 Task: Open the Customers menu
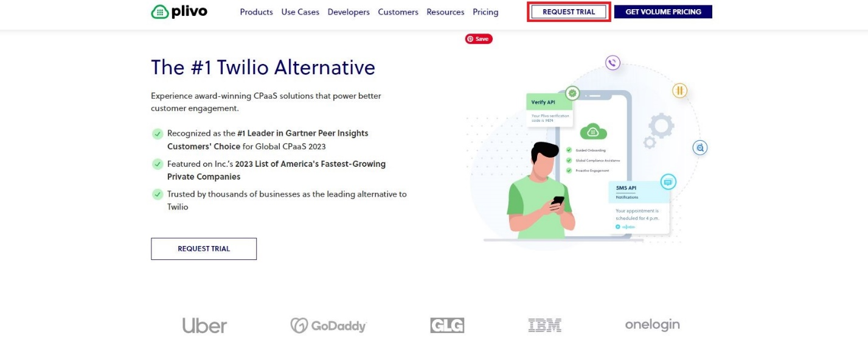[398, 12]
